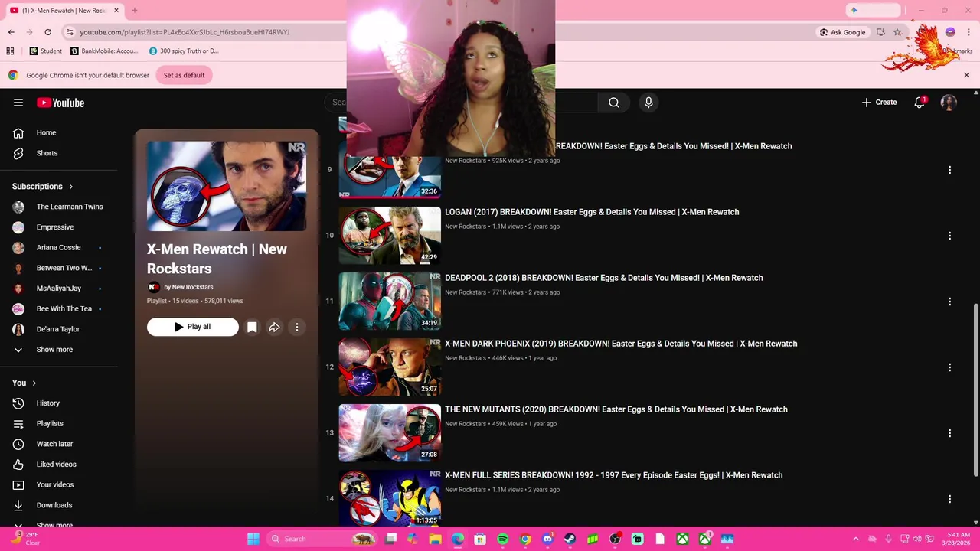Open the action menu for the LOGAN video
Viewport: 980px width, 551px height.
(x=949, y=236)
